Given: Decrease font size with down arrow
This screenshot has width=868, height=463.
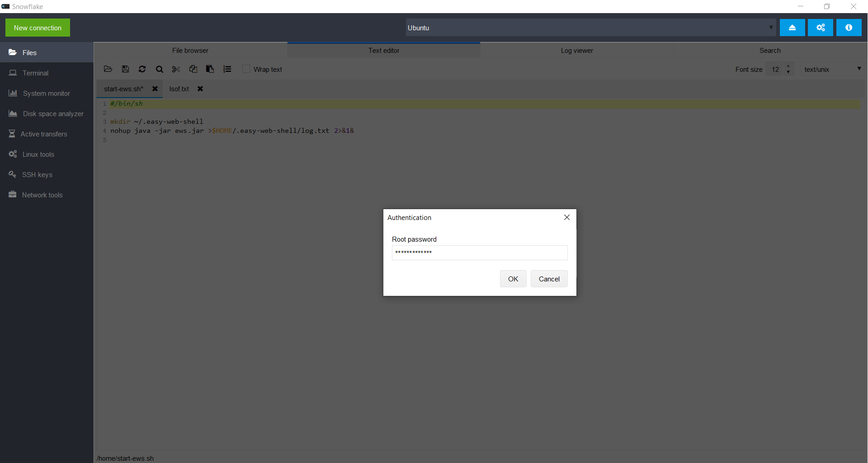Looking at the screenshot, I should coord(788,72).
